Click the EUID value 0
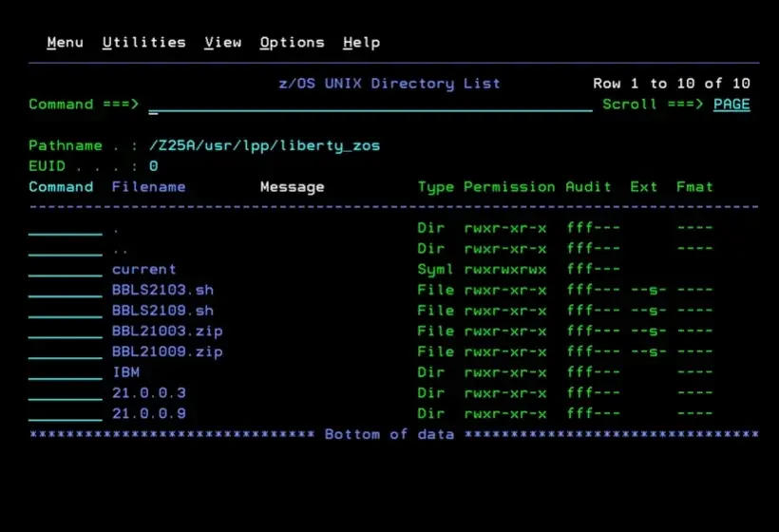Viewport: 779px width, 532px height. click(x=153, y=166)
